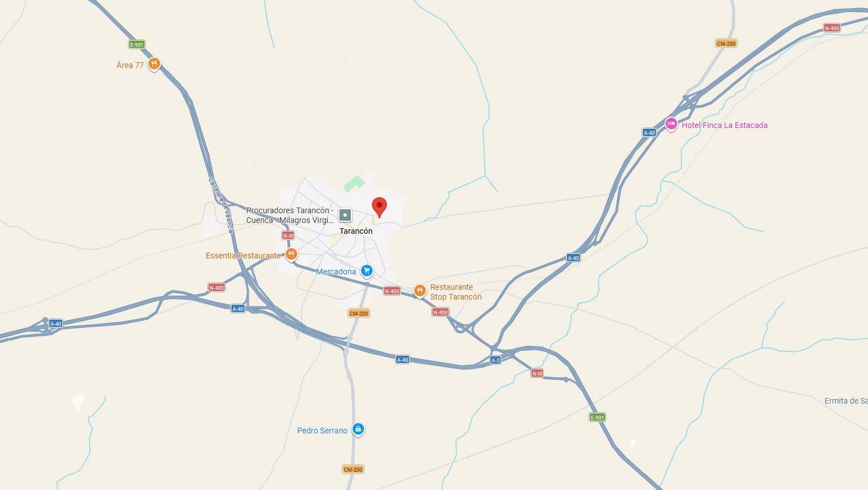This screenshot has height=490, width=868.
Task: Click the Mercadona shopping cart icon
Action: [x=367, y=271]
